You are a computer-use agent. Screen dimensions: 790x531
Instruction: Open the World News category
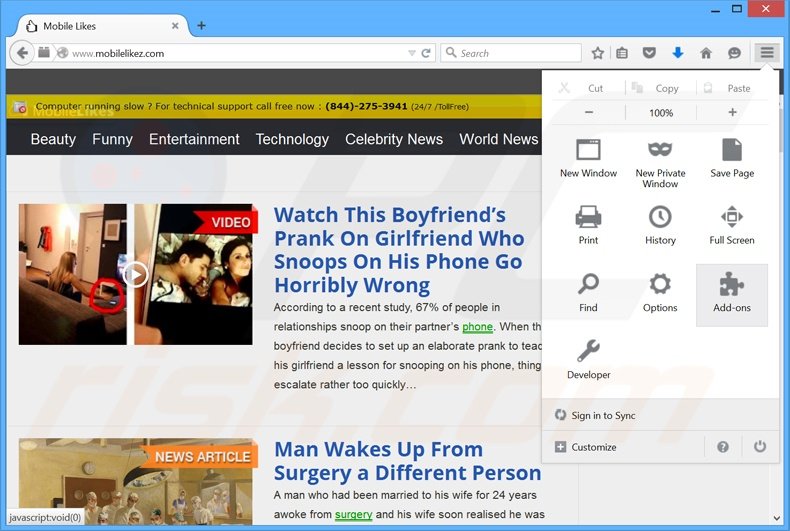pos(499,139)
